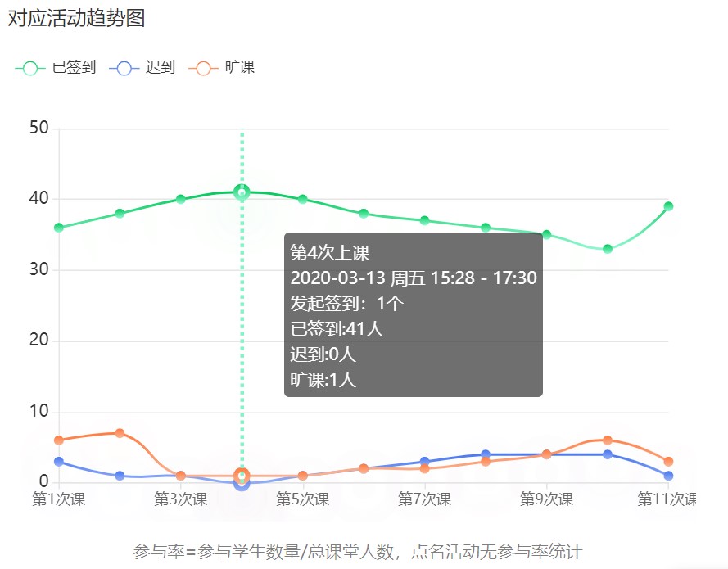Select the blue 迟到 point at 第1次课
The image size is (728, 569).
click(x=59, y=462)
